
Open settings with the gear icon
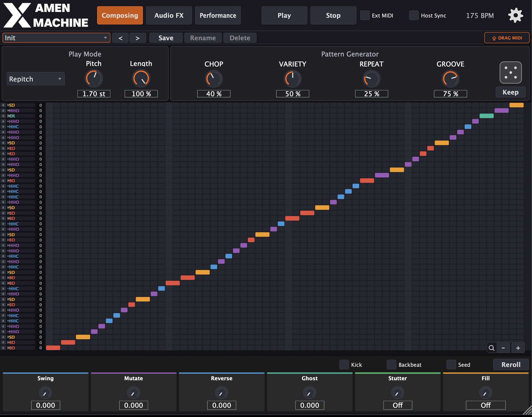[515, 15]
